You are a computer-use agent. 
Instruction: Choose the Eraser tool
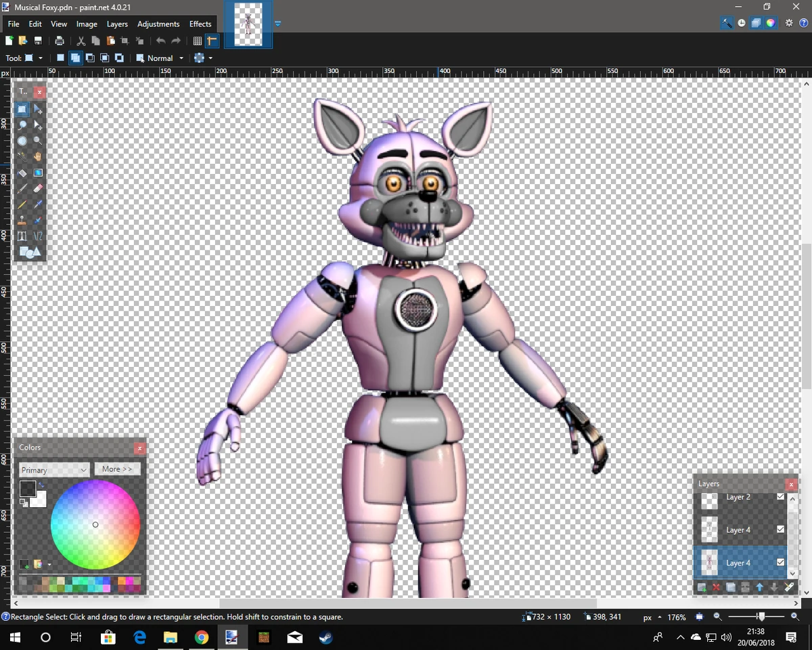click(x=39, y=188)
